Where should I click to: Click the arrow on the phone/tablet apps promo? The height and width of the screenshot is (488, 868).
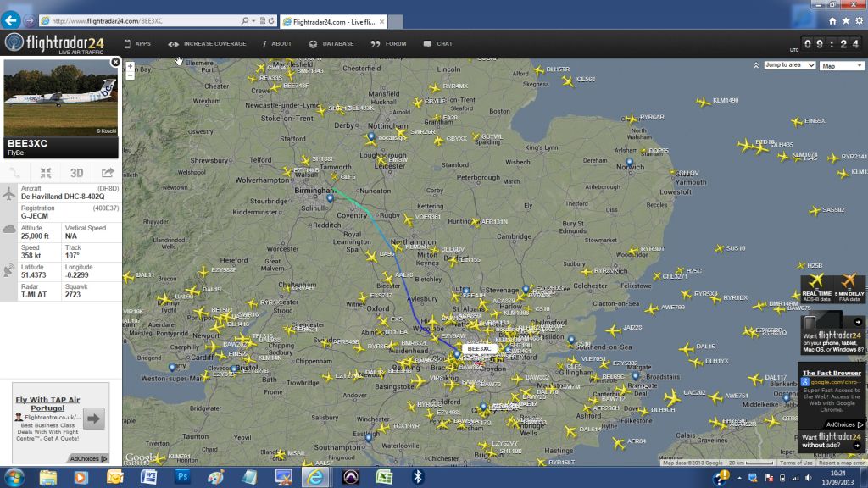coord(858,322)
